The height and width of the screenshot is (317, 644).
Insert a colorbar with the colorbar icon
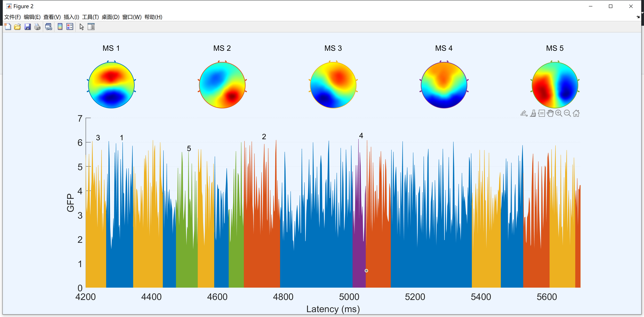click(x=60, y=27)
